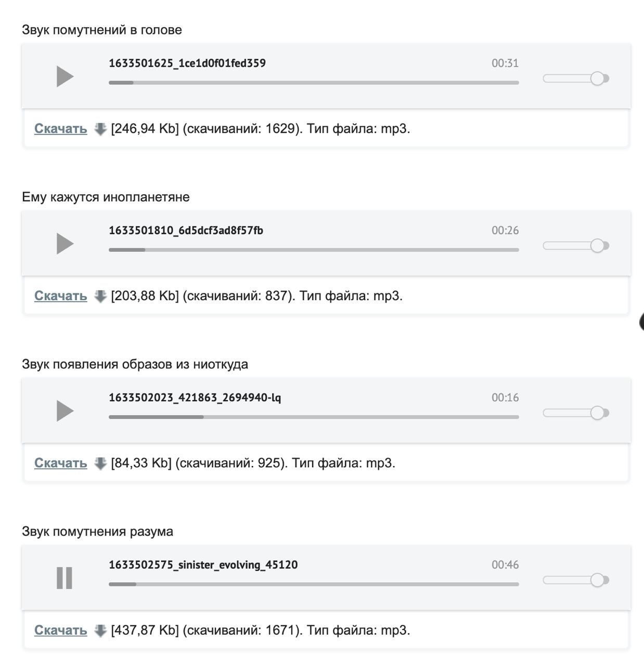Viewport: 644px width, 666px height.
Task: Play the 1633502023_421863_2694940-lq track
Action: point(65,411)
